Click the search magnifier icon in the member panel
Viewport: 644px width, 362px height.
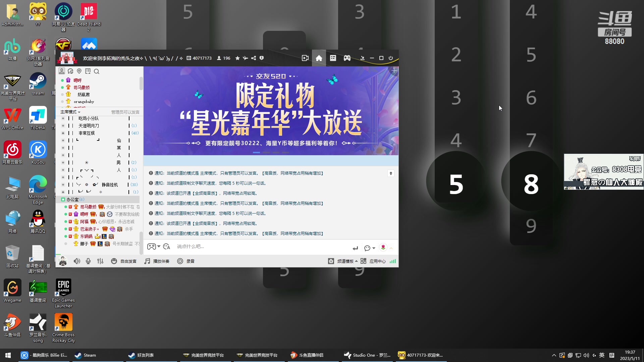[97, 71]
